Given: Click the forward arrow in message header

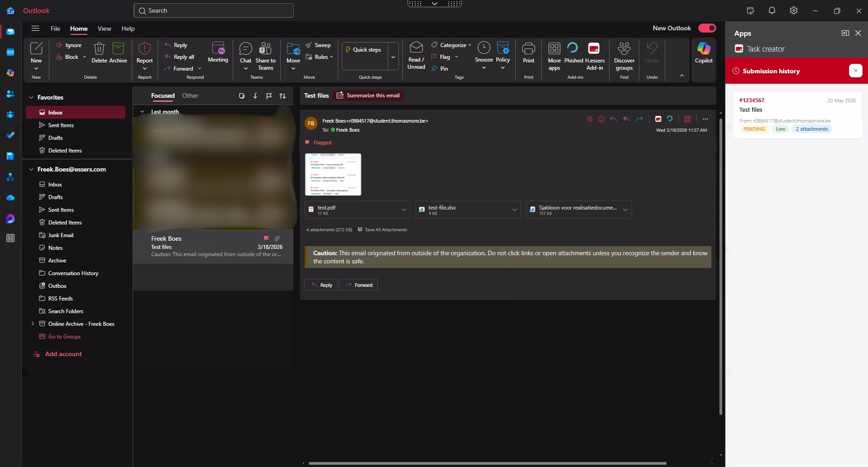Looking at the screenshot, I should click(639, 119).
